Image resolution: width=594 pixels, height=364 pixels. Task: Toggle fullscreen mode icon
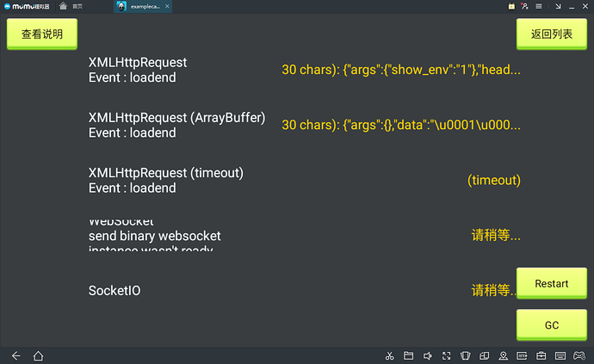click(x=446, y=356)
